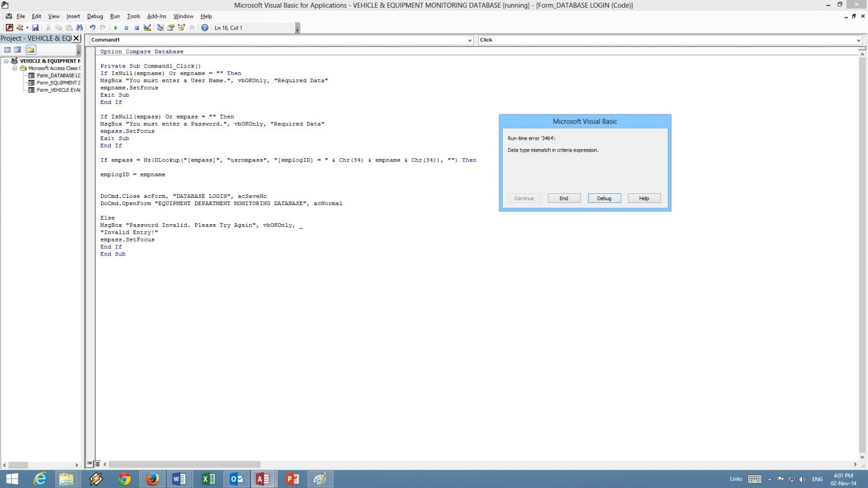The height and width of the screenshot is (488, 868).
Task: Click the Full Module View button
Action: [x=97, y=464]
